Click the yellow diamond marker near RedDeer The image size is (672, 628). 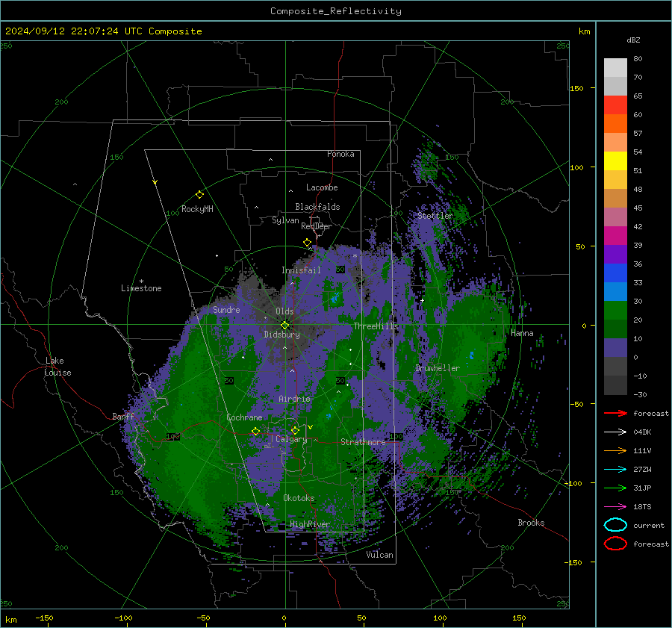[x=308, y=243]
